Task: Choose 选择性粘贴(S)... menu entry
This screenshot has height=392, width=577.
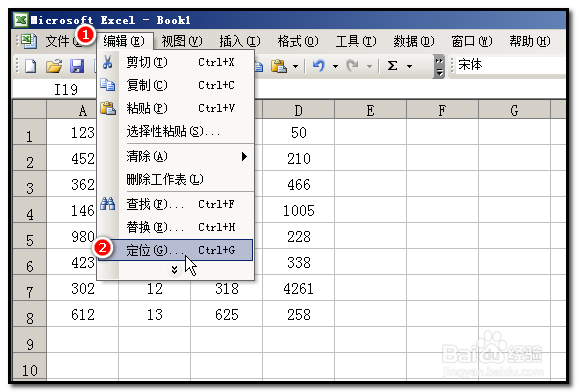Action: click(x=176, y=131)
